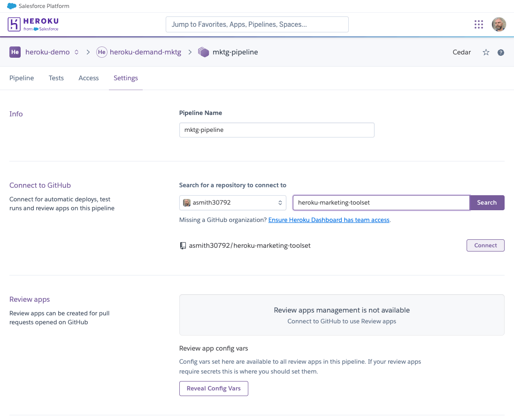Select the Settings tab
The height and width of the screenshot is (420, 514).
pos(125,78)
